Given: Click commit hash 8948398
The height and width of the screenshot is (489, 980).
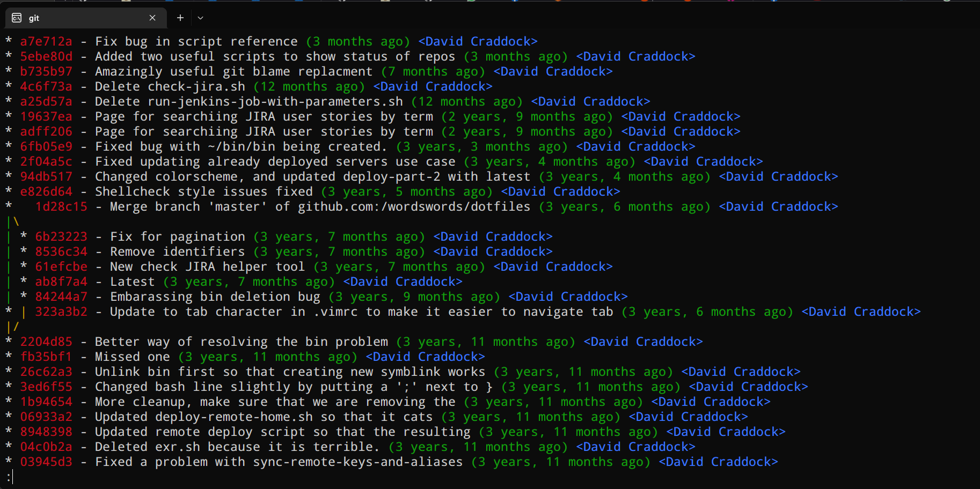Looking at the screenshot, I should (46, 432).
